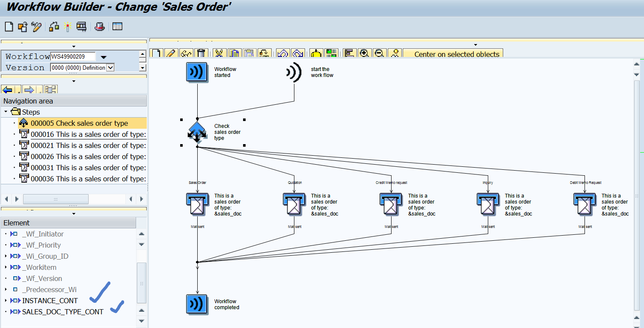Click the Center on selected objects button
This screenshot has height=328, width=644.
pos(453,54)
